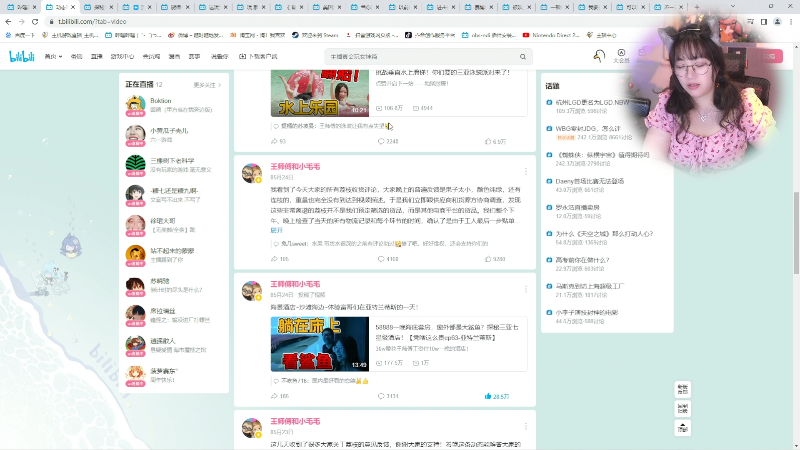This screenshot has height=450, width=800.
Task: Open the 水上乐园 video thumbnail
Action: 320,94
